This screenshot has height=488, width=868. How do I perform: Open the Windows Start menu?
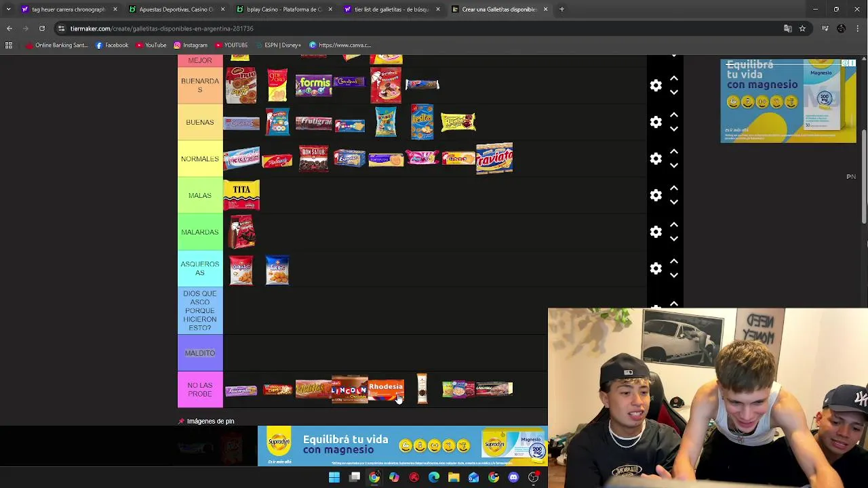[334, 477]
